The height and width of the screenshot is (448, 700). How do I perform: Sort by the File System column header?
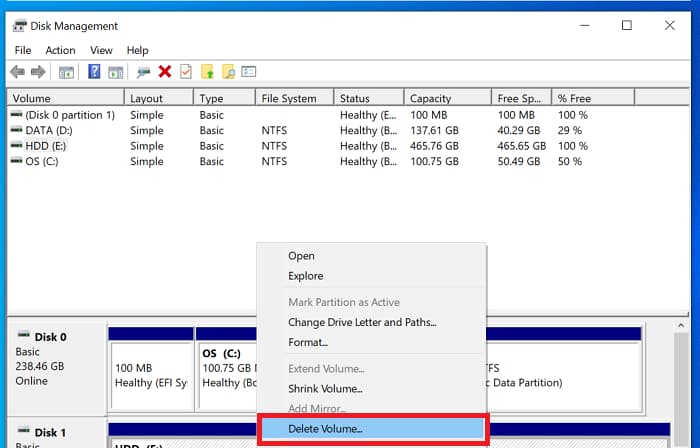click(288, 99)
